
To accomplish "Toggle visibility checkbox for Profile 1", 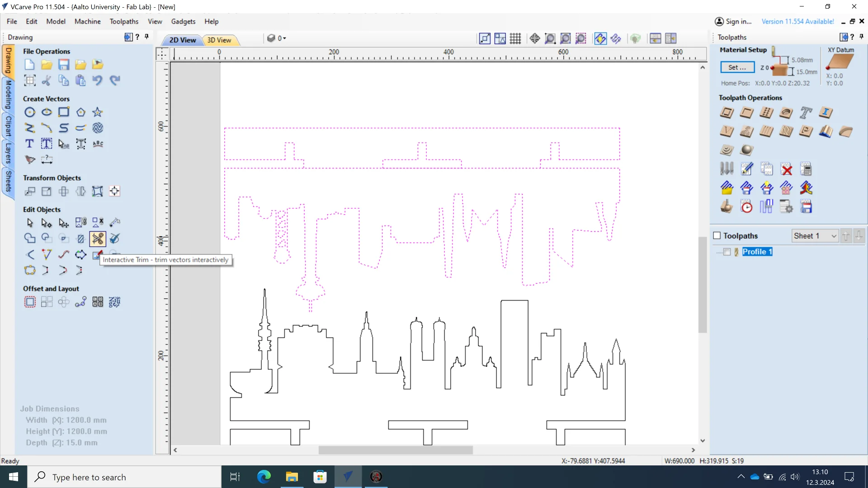I will 727,252.
